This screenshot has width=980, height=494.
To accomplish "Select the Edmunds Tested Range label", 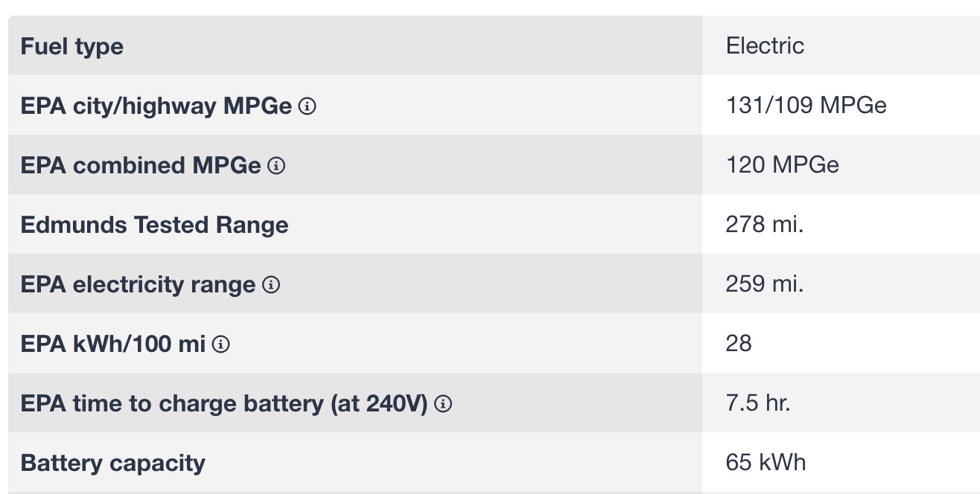I will 154,225.
